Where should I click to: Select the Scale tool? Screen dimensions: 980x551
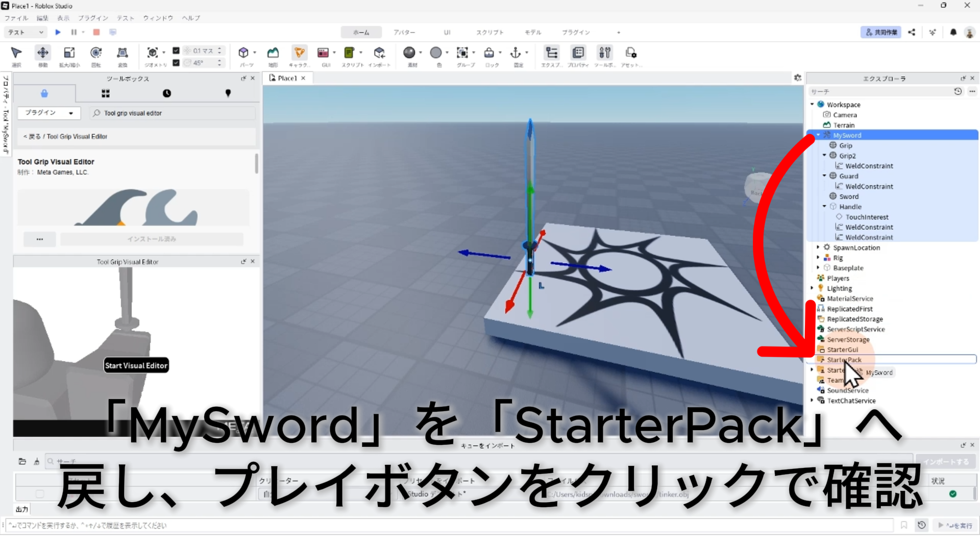pyautogui.click(x=69, y=53)
